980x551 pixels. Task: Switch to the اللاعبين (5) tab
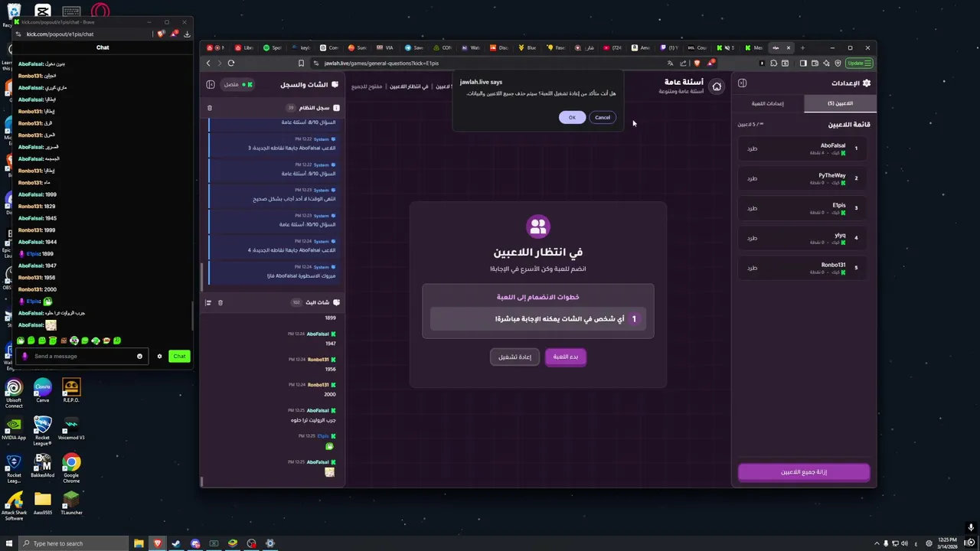(x=840, y=103)
